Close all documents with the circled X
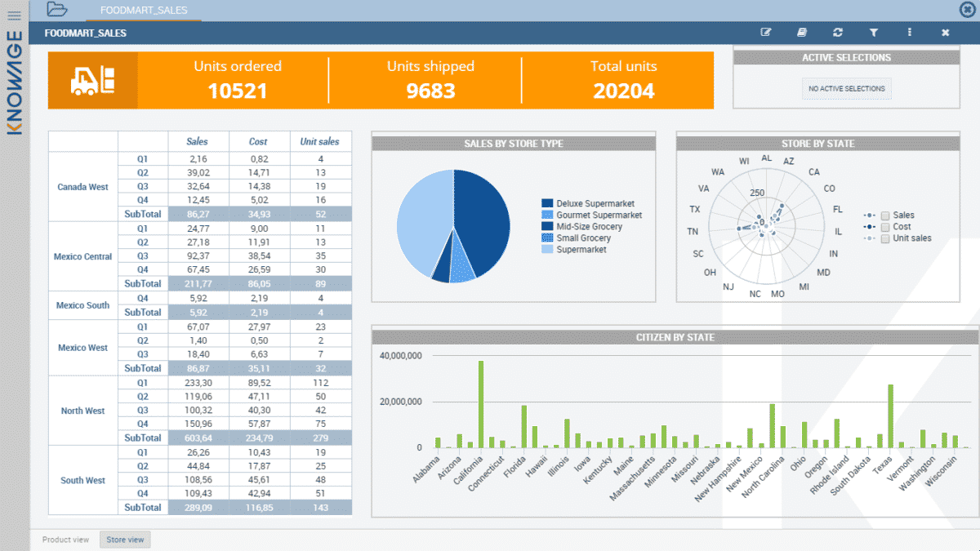 coord(967,10)
